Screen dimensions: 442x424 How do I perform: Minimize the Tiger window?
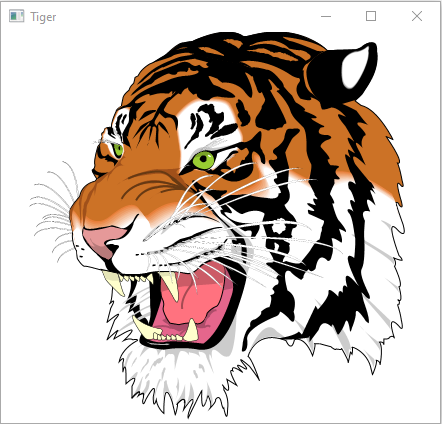326,16
